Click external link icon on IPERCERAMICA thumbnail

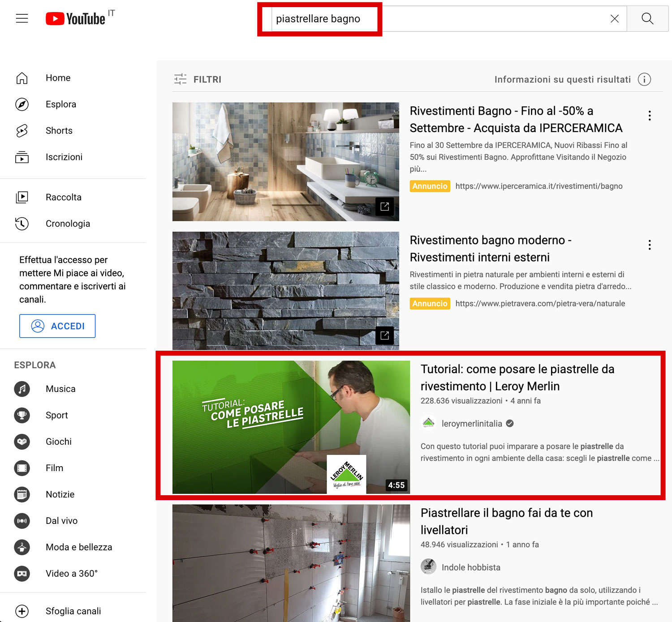[384, 206]
